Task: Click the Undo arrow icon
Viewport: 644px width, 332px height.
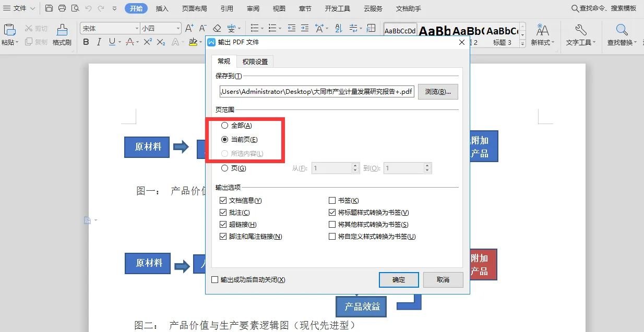Action: click(88, 8)
